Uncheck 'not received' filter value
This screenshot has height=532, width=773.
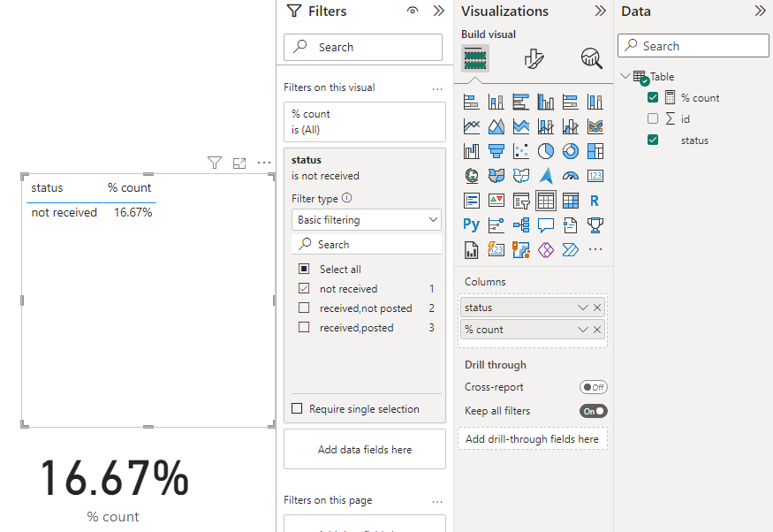tap(304, 288)
